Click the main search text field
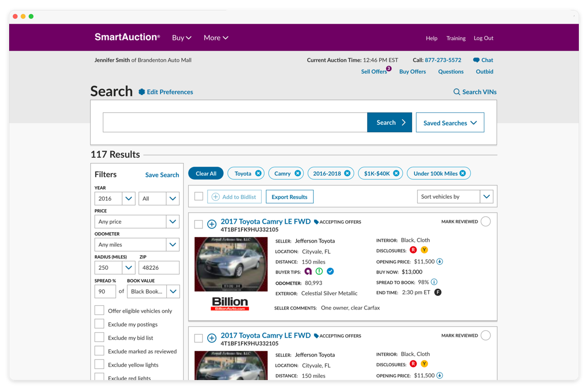Viewport: 588px width, 390px height. 235,123
